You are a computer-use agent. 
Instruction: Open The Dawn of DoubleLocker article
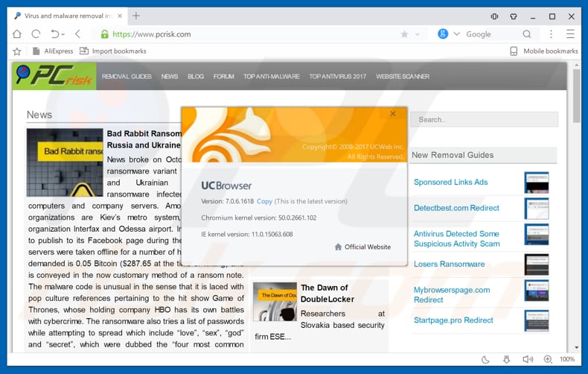pos(327,294)
